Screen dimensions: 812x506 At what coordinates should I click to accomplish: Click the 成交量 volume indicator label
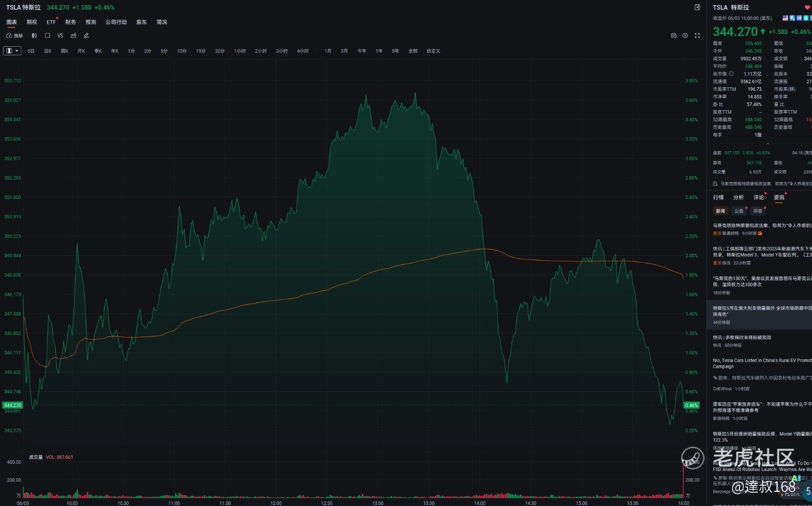click(36, 457)
